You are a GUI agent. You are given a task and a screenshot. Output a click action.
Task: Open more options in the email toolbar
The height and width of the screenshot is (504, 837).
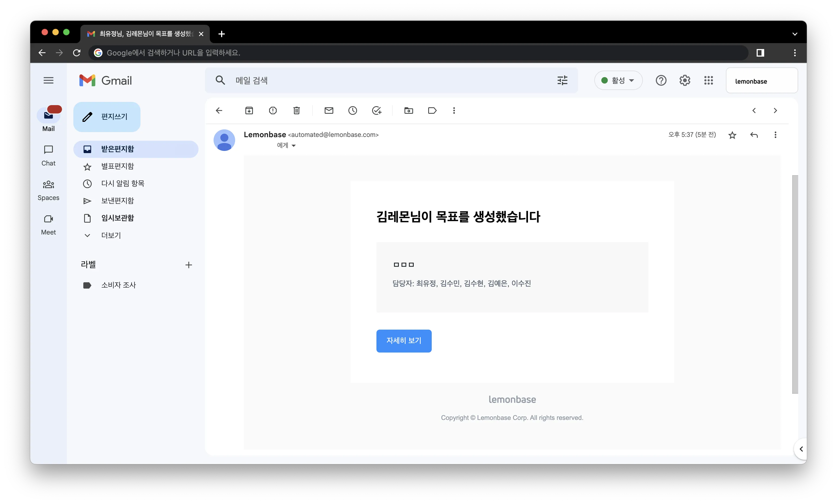point(454,111)
